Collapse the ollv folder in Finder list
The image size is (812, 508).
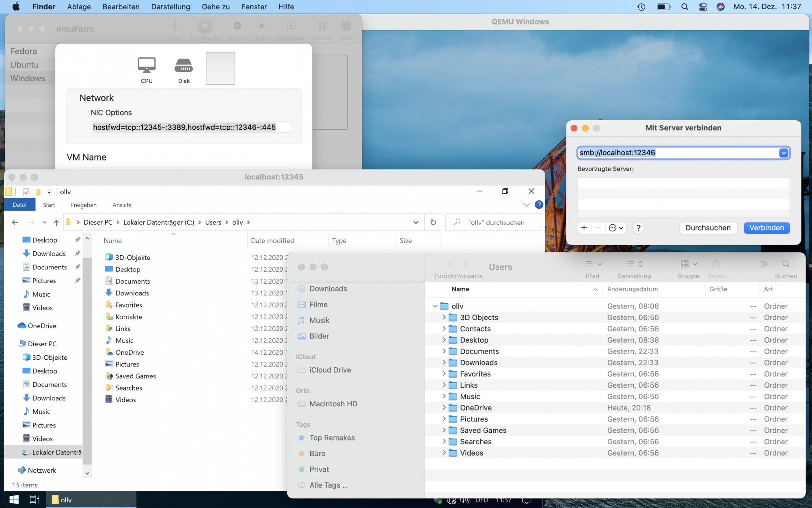[435, 306]
